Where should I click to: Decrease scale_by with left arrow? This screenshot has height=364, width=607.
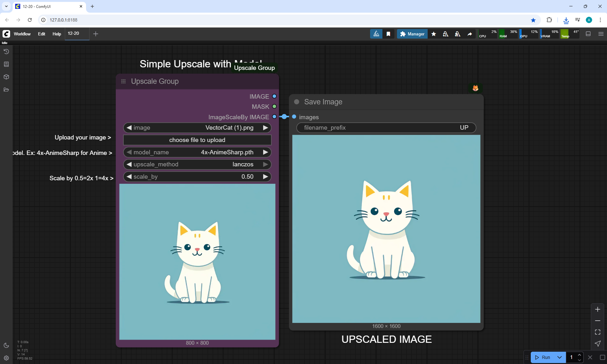click(x=129, y=177)
